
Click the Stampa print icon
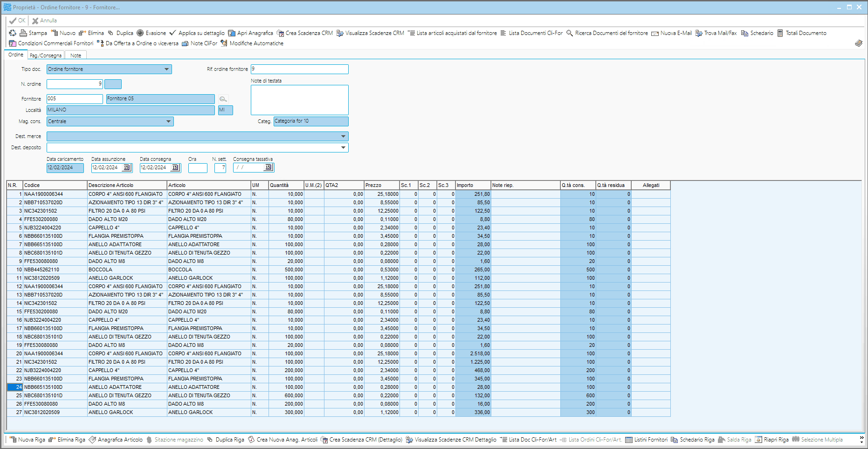[23, 33]
